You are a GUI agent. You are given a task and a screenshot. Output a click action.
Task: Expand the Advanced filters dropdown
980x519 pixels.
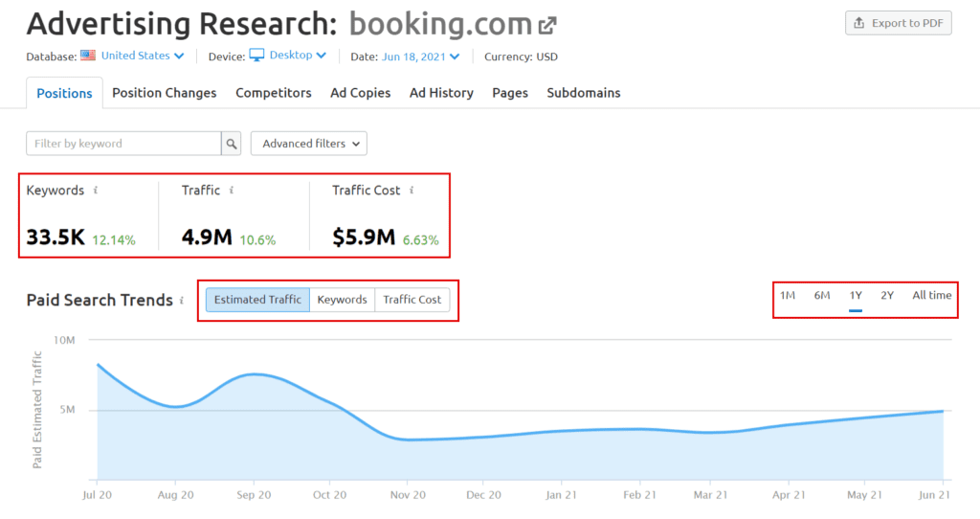(309, 144)
